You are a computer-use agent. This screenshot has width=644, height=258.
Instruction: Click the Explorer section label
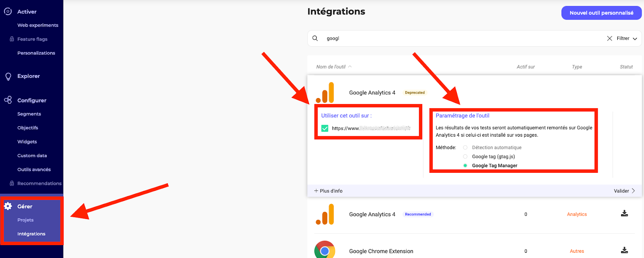tap(29, 76)
